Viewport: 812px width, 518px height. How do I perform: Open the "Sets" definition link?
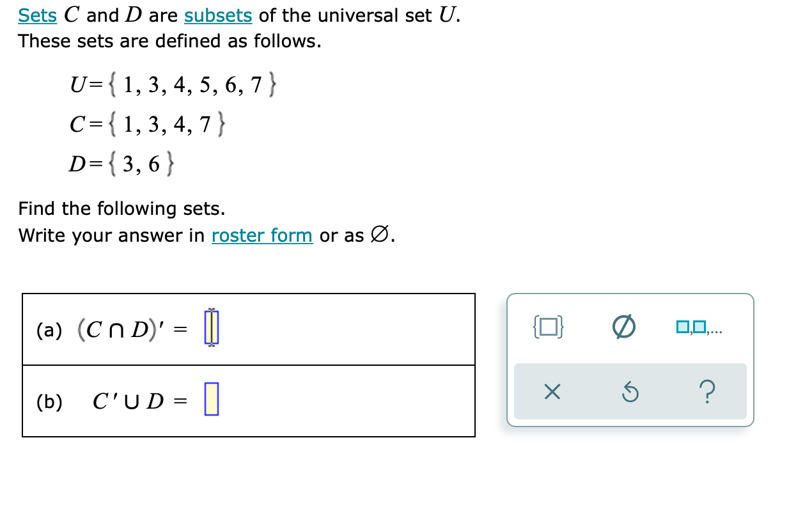(36, 15)
